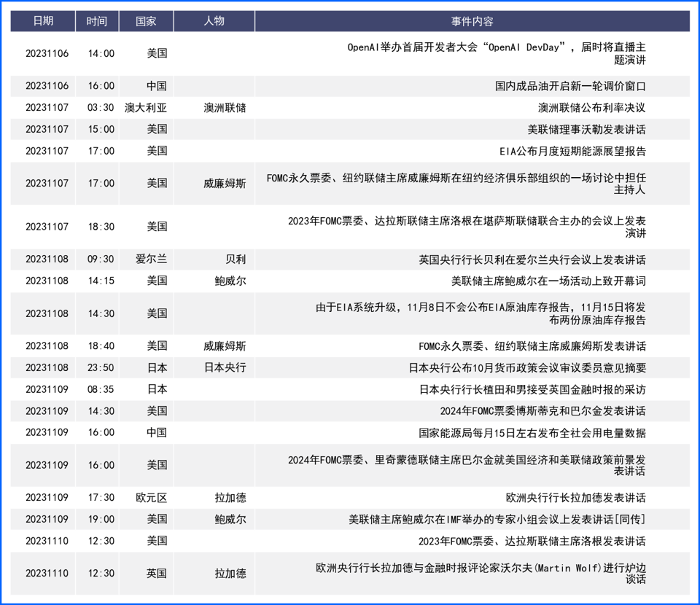
Task: Select 植田和男接受英国金融时报的采访 event
Action: pos(532,389)
